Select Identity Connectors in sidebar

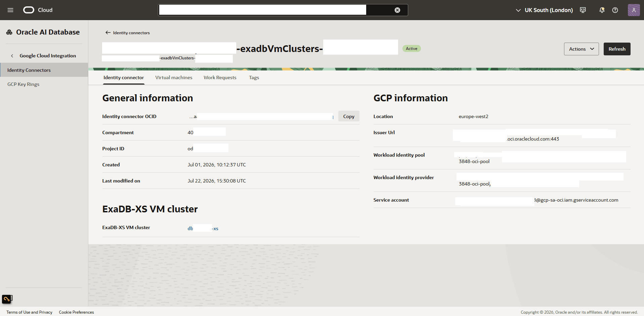(x=44, y=70)
